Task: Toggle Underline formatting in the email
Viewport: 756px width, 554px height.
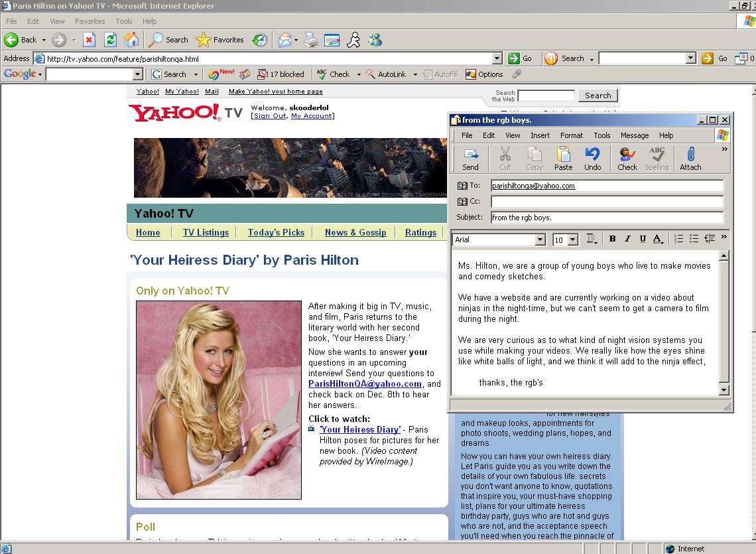Action: click(x=642, y=239)
